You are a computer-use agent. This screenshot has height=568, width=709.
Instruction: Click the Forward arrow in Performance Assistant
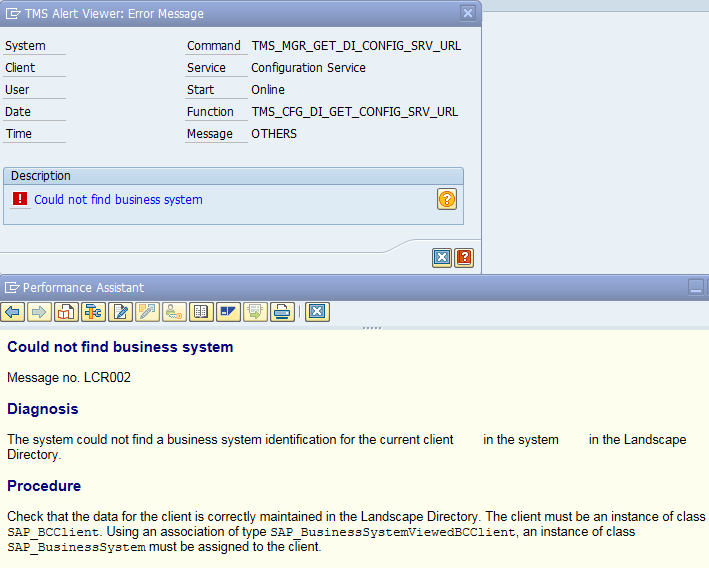[x=39, y=312]
